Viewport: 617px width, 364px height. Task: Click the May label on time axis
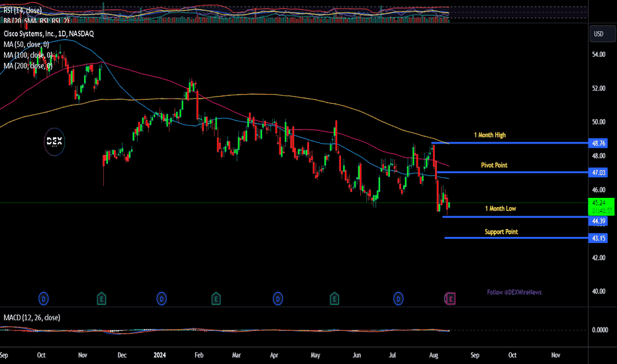click(315, 355)
